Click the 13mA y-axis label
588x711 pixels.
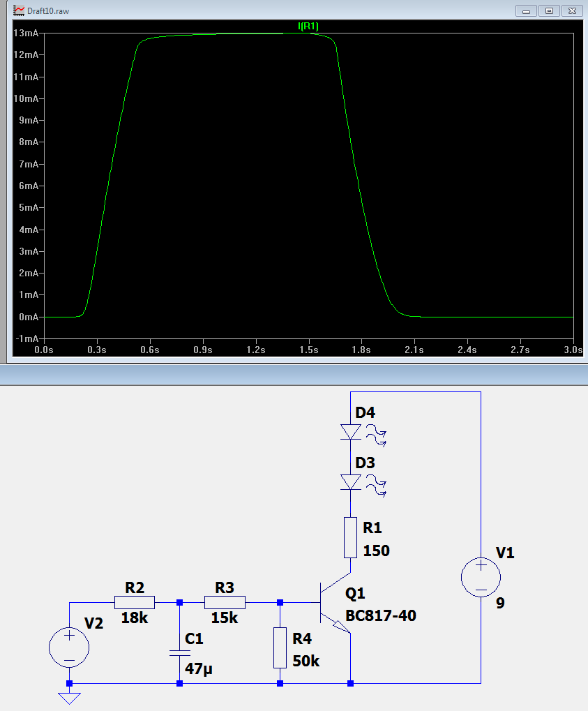pos(26,33)
